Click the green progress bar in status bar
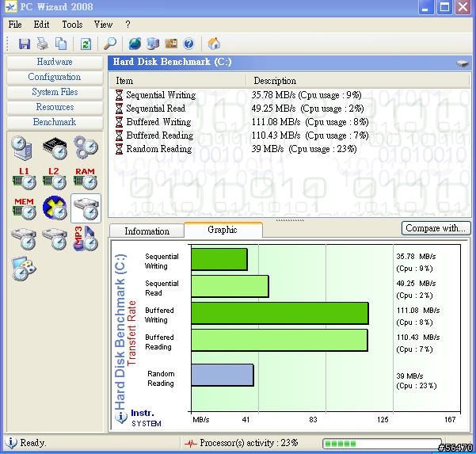 383,444
